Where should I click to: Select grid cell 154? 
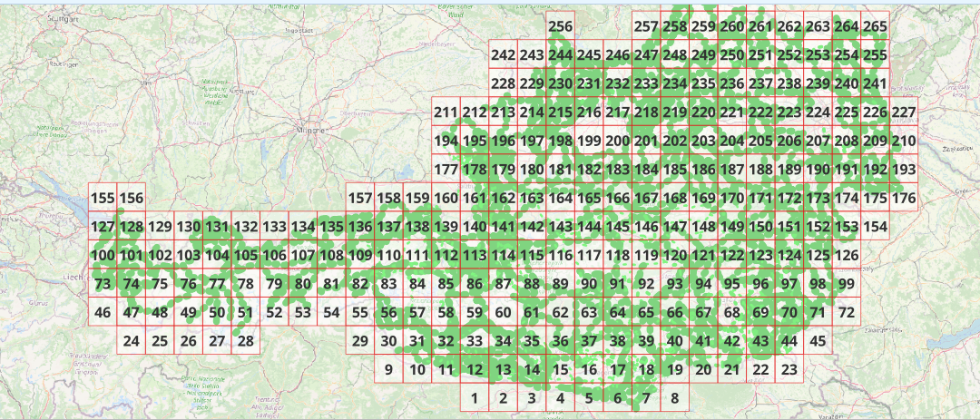pos(875,226)
